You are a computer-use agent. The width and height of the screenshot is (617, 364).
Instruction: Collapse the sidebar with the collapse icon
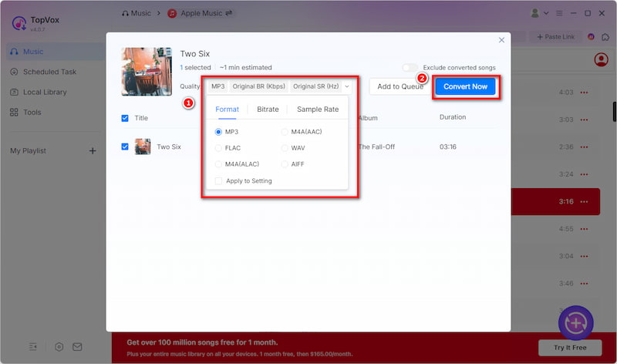click(x=34, y=347)
